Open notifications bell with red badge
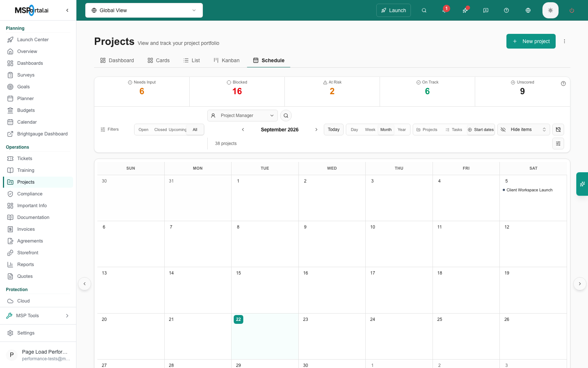 445,10
